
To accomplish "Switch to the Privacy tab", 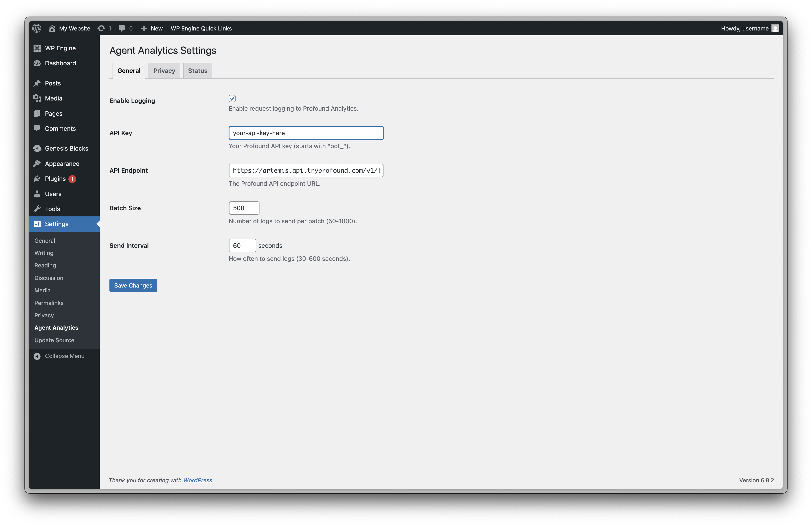I will coord(164,70).
